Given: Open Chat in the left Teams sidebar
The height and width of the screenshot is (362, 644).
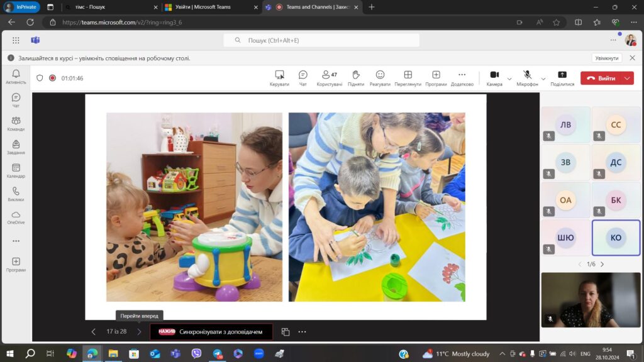Looking at the screenshot, I should 16,100.
